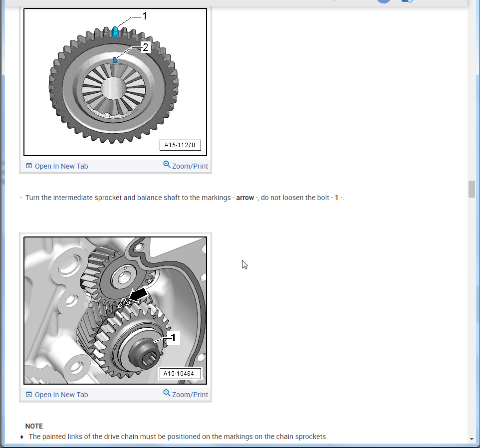Open balance shaft diagram A15-10464 in new tab
Image resolution: width=480 pixels, height=448 pixels.
(57, 395)
